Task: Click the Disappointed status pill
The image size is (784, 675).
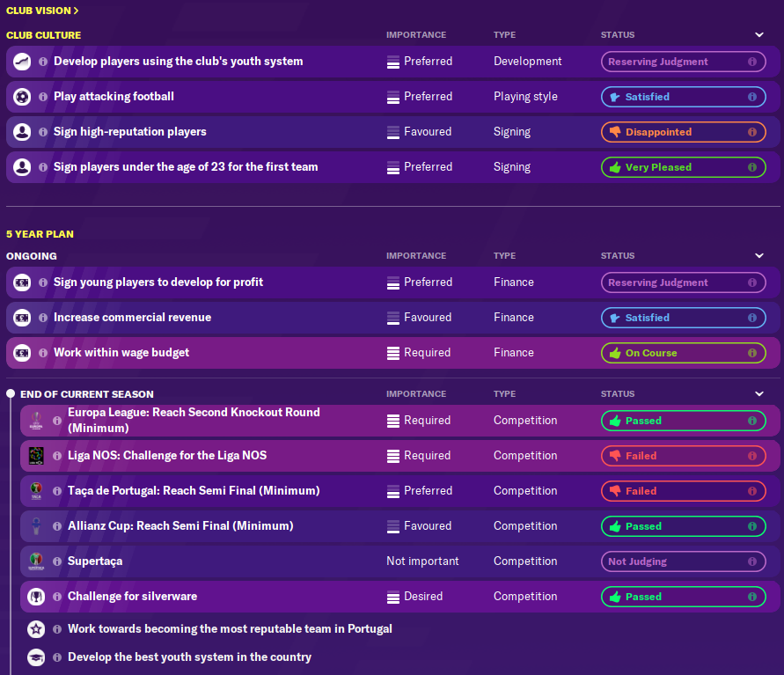Action: [683, 132]
